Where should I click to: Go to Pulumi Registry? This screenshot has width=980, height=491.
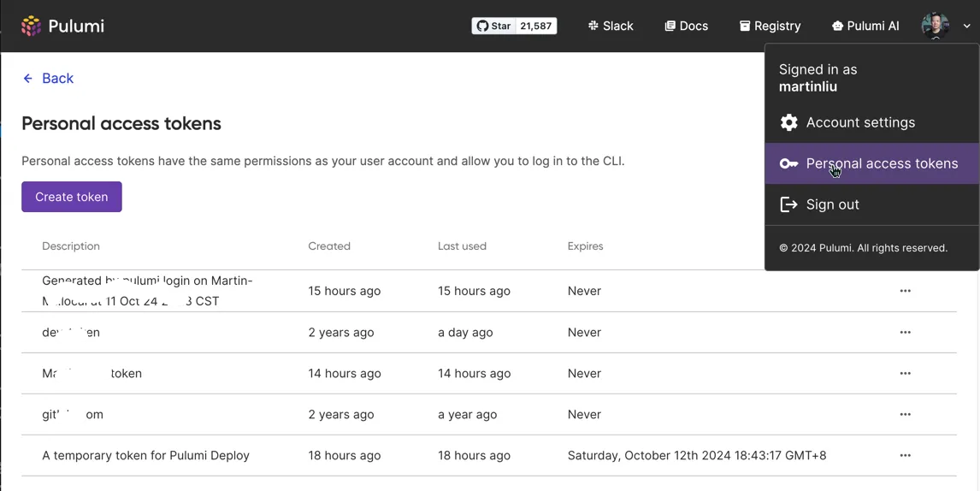coord(770,26)
